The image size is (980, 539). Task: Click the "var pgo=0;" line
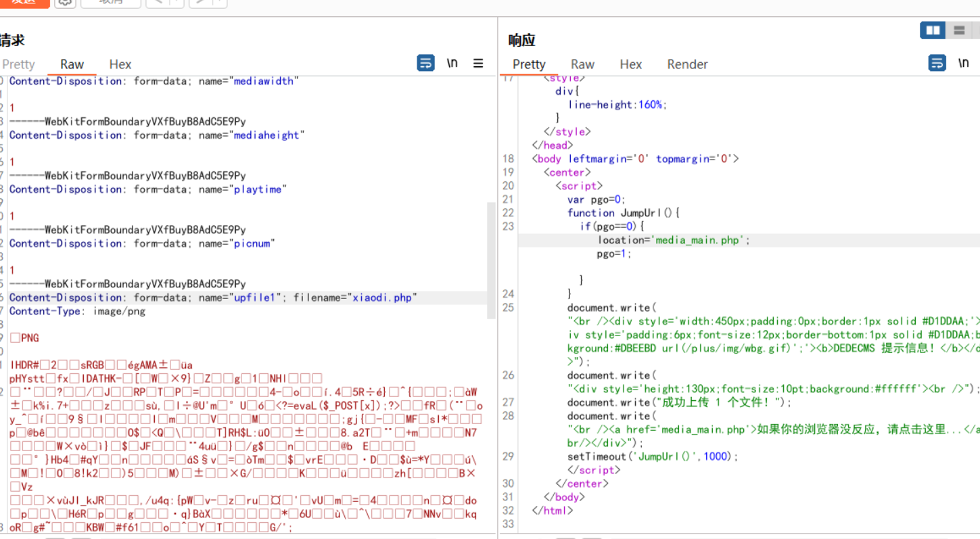coord(597,200)
